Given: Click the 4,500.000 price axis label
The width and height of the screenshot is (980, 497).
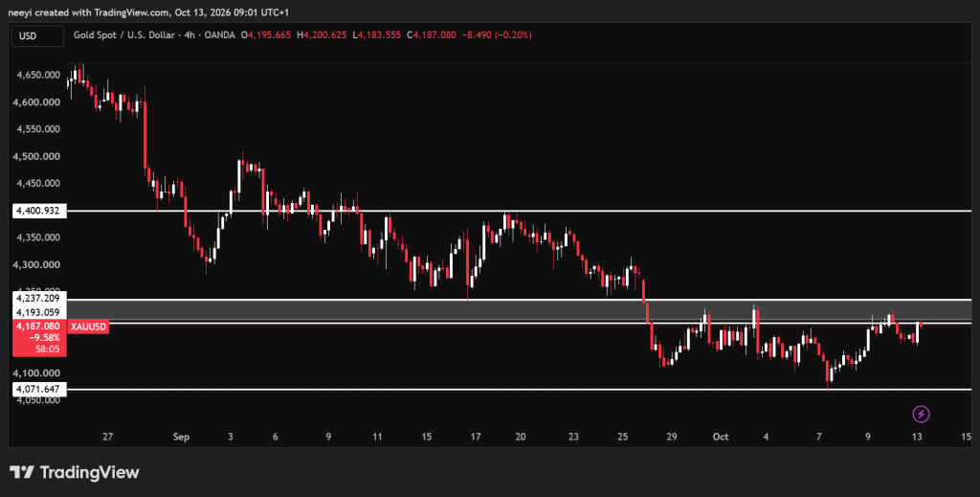Looking at the screenshot, I should coord(36,156).
